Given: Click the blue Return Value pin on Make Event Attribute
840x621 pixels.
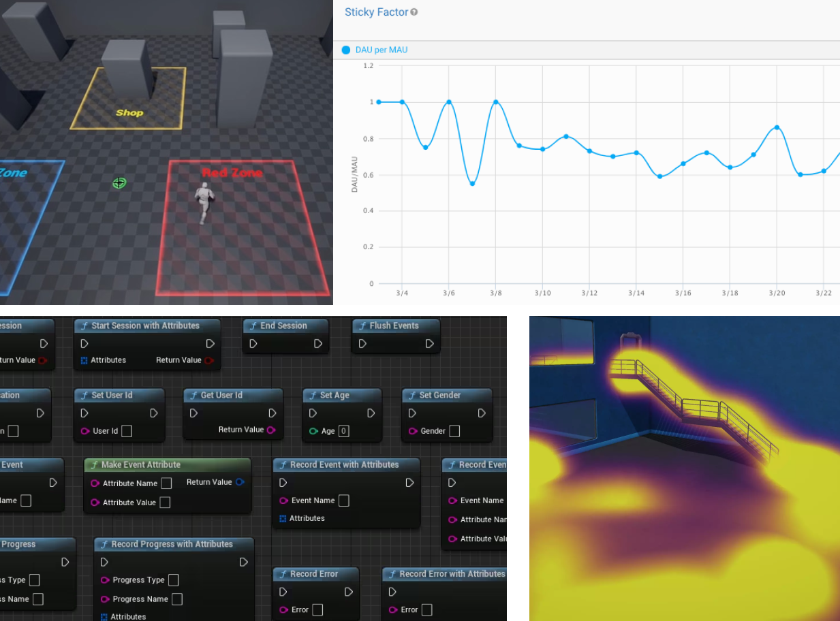Looking at the screenshot, I should 240,482.
